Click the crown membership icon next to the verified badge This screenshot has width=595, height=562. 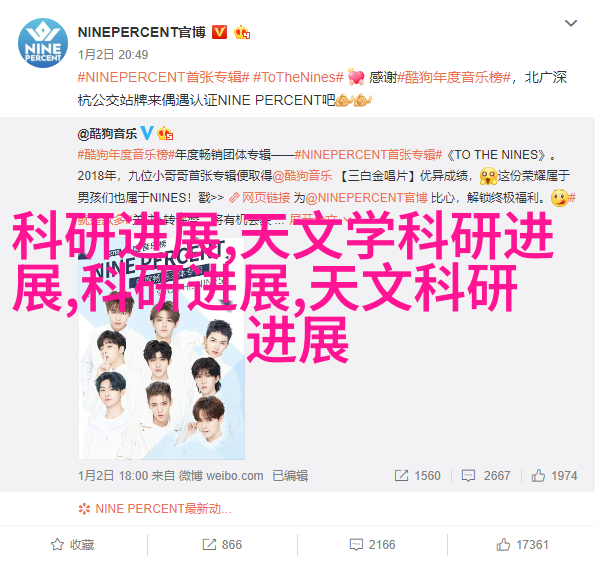[x=242, y=32]
